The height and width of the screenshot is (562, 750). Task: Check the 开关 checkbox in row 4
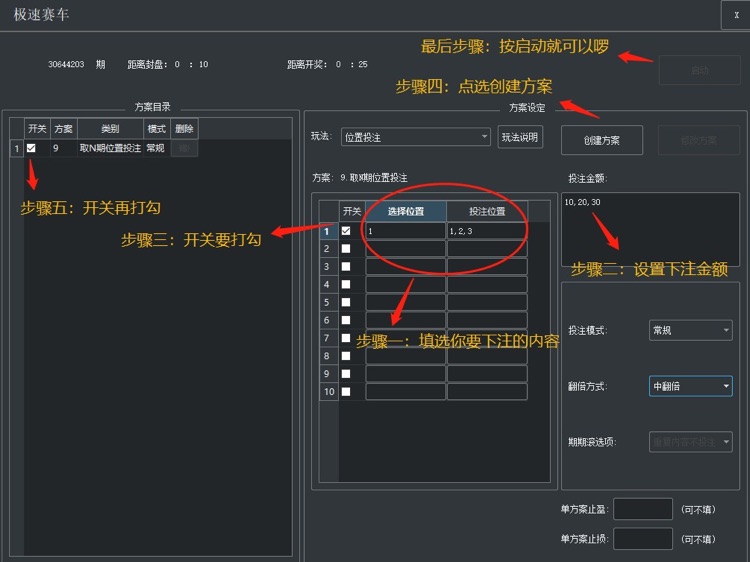click(346, 285)
